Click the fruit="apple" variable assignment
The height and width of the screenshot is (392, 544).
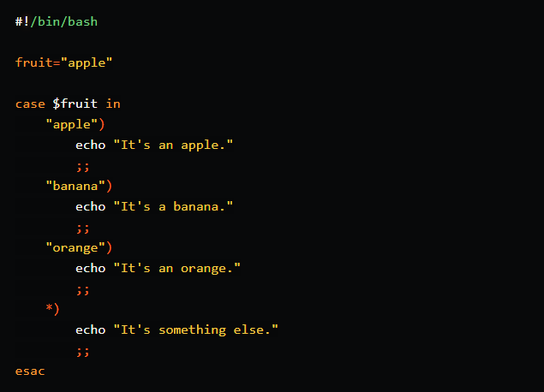click(64, 63)
